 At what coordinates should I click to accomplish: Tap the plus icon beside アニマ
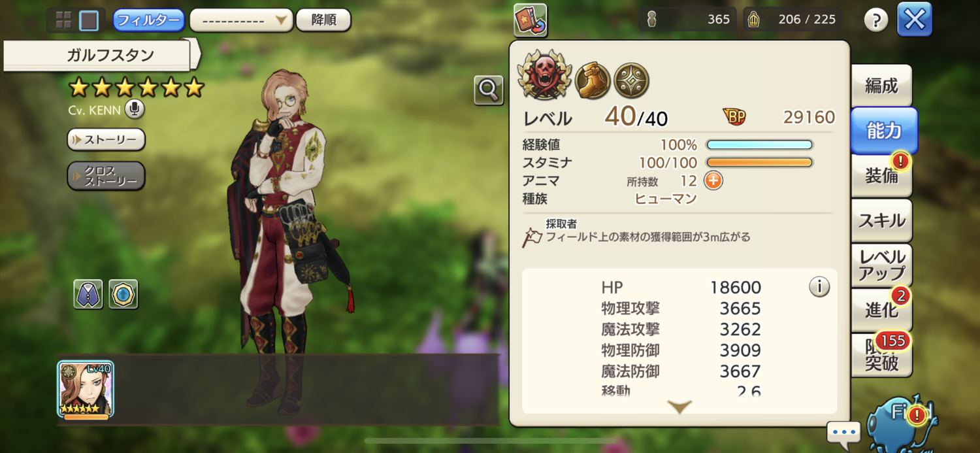point(713,181)
